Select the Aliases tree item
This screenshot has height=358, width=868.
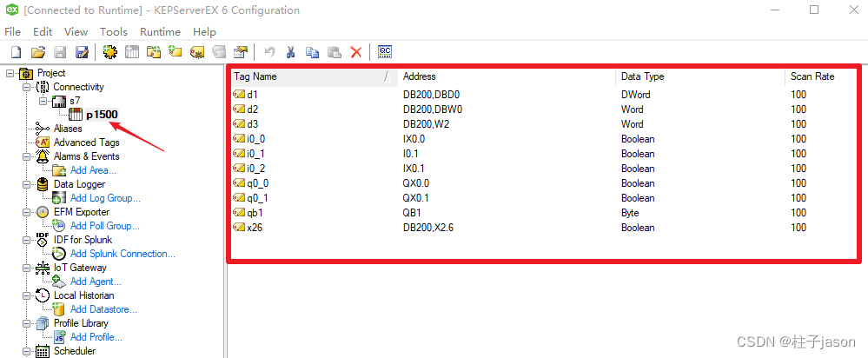68,129
